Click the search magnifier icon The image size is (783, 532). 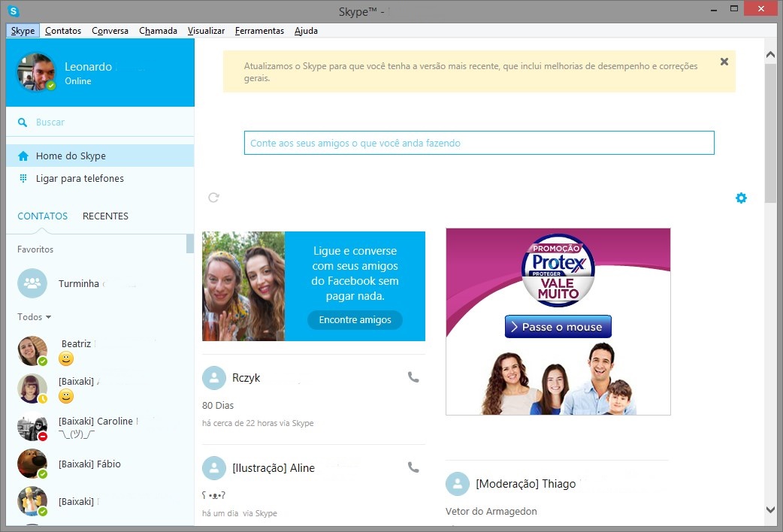click(23, 122)
